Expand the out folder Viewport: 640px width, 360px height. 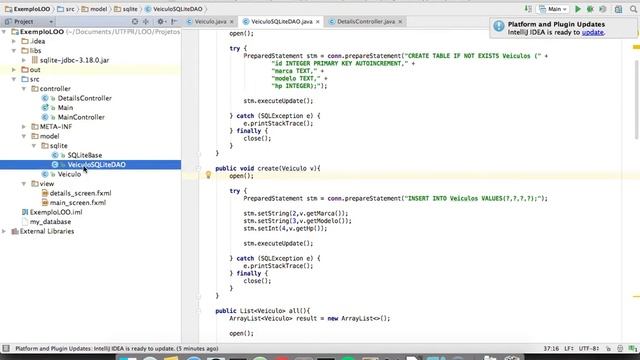point(14,70)
